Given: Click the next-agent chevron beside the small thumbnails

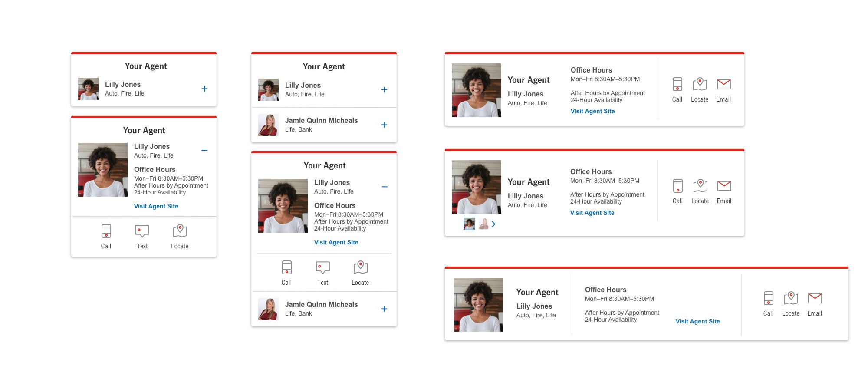Looking at the screenshot, I should click(493, 224).
